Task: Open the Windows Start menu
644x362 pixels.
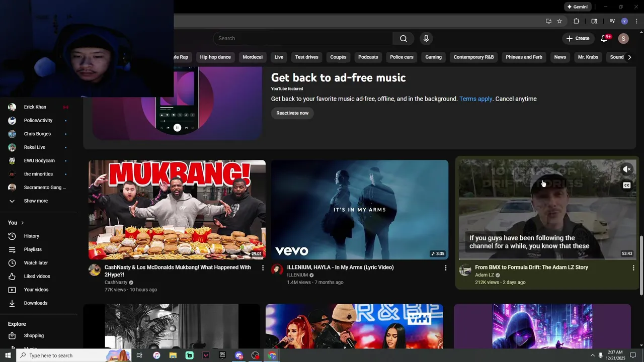Action: click(8, 355)
